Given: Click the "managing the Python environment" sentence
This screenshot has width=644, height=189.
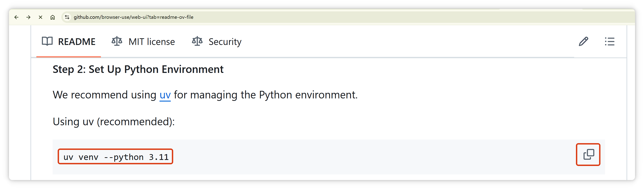Looking at the screenshot, I should (x=266, y=95).
